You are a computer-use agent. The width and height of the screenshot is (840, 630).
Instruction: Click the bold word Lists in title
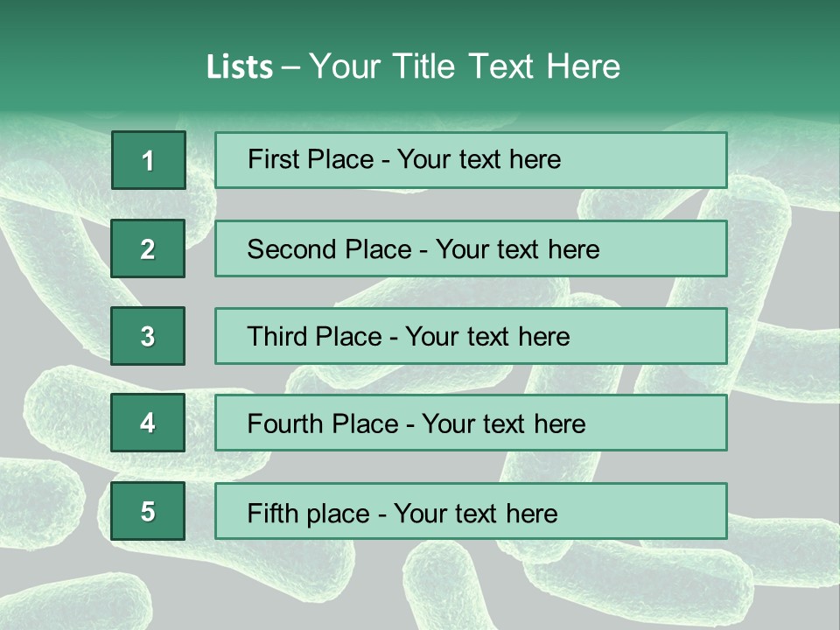239,66
